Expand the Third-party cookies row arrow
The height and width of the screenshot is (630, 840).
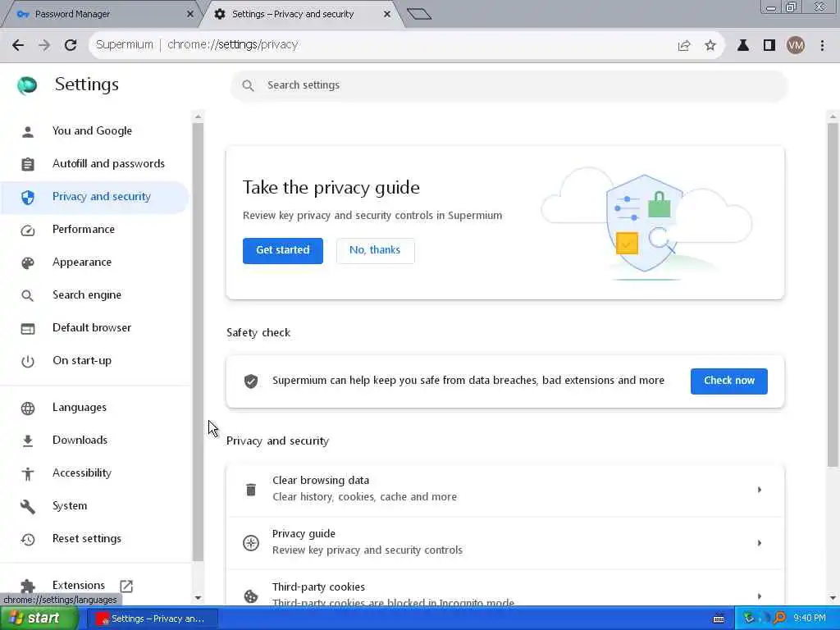tap(760, 596)
